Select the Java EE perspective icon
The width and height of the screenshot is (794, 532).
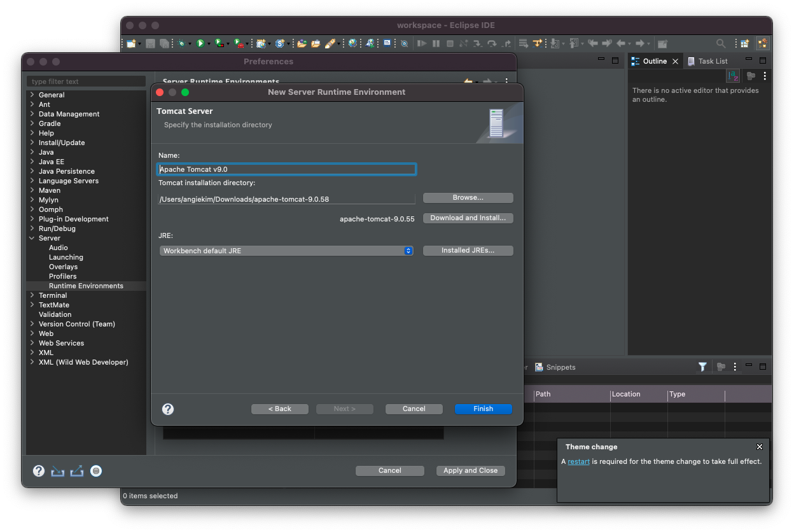tap(762, 43)
